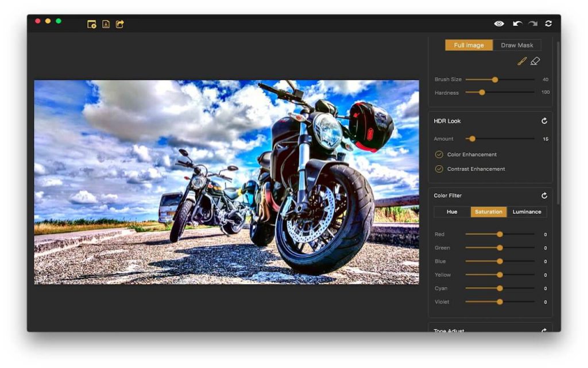Switch to Draw Mask mode
Image resolution: width=588 pixels, height=368 pixels.
tap(516, 44)
